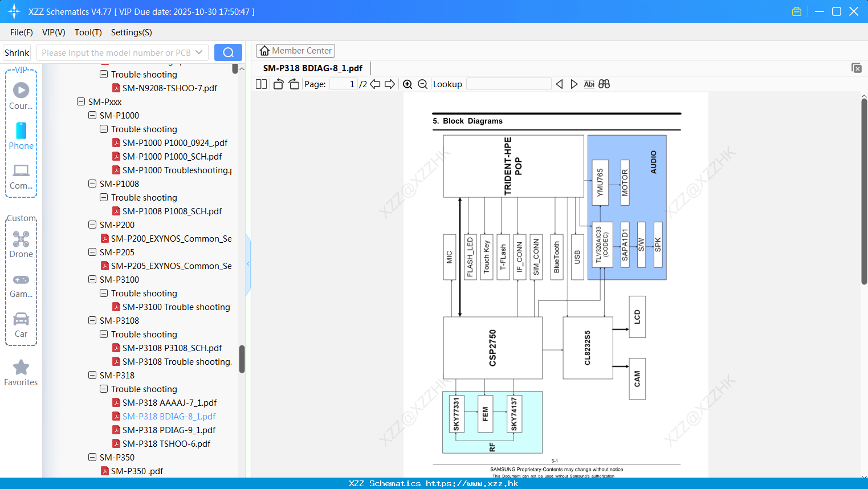This screenshot has height=489, width=868.
Task: Open SM-P350 .pdf file
Action: 137,471
